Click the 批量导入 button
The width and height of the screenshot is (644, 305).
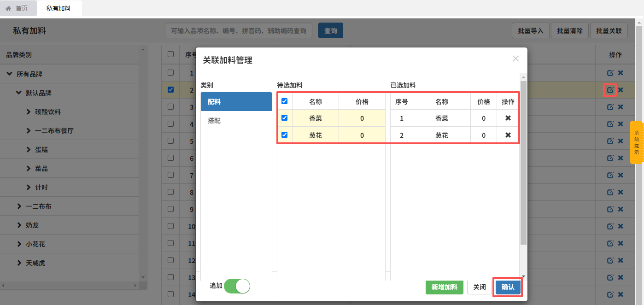pyautogui.click(x=531, y=31)
